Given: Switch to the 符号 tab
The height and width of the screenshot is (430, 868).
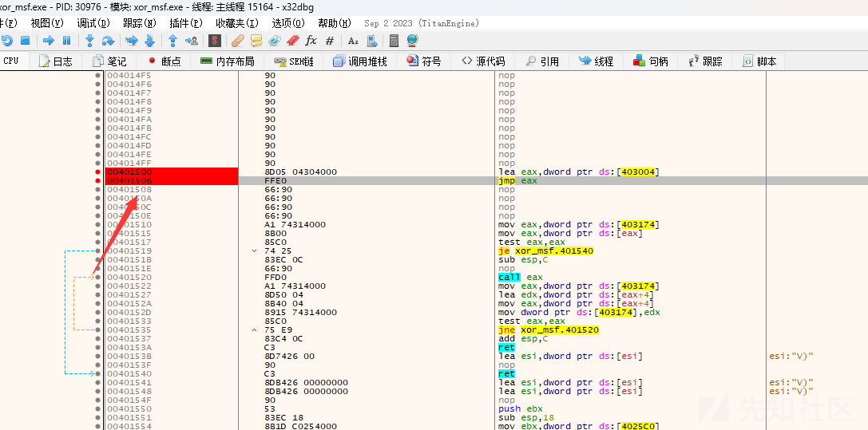Looking at the screenshot, I should coord(423,61).
